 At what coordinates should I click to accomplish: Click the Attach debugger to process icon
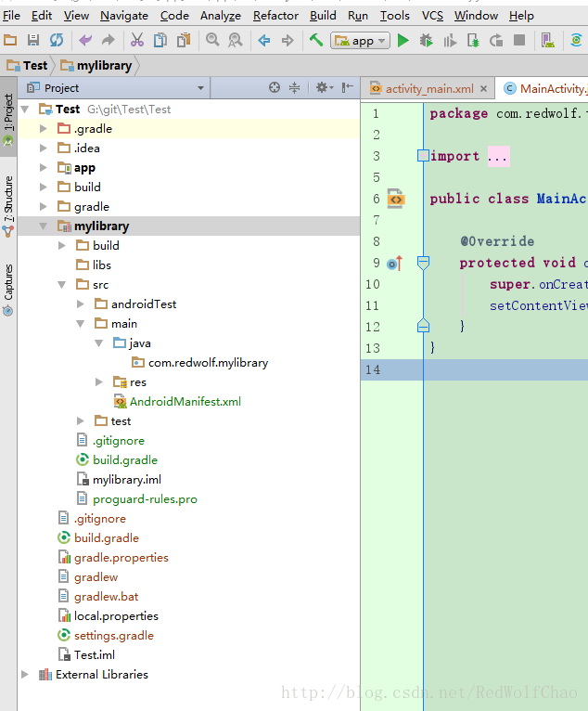pyautogui.click(x=473, y=40)
